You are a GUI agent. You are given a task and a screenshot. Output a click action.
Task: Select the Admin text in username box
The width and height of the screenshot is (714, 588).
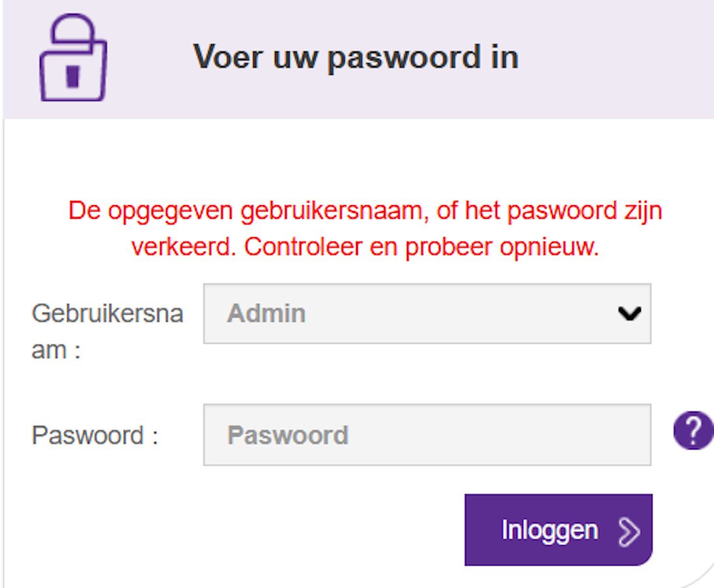(267, 314)
